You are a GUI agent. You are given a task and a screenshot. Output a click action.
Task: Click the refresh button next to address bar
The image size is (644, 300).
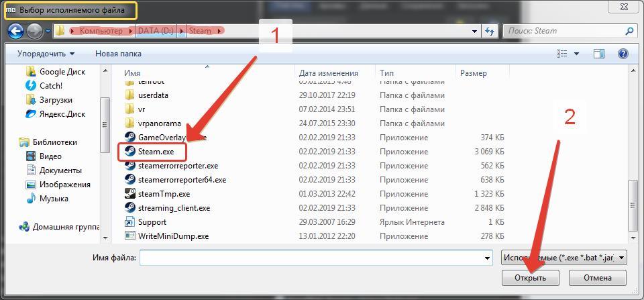490,31
